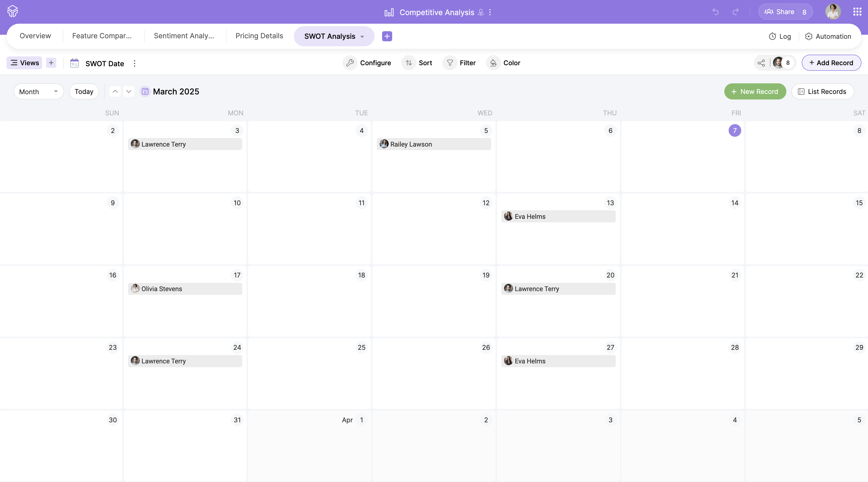Open the Filter options
Screen dimensions: 868x482
click(x=459, y=63)
